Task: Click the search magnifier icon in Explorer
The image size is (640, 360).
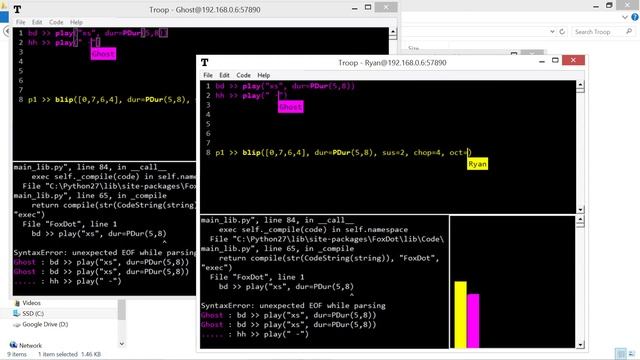Action: click(x=629, y=31)
